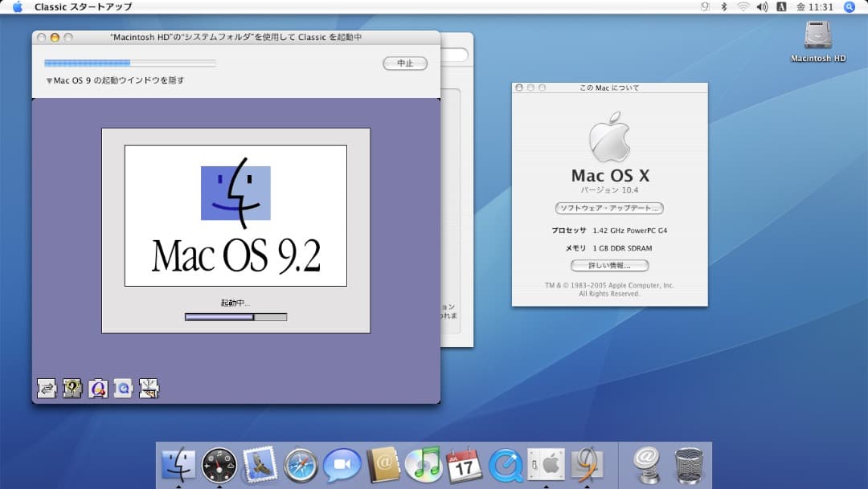This screenshot has width=868, height=489.
Task: Open Finder from the Dock
Action: pyautogui.click(x=178, y=465)
